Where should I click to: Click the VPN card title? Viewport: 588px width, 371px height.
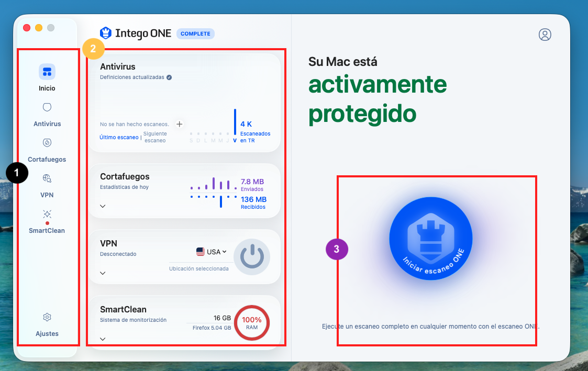pos(109,244)
